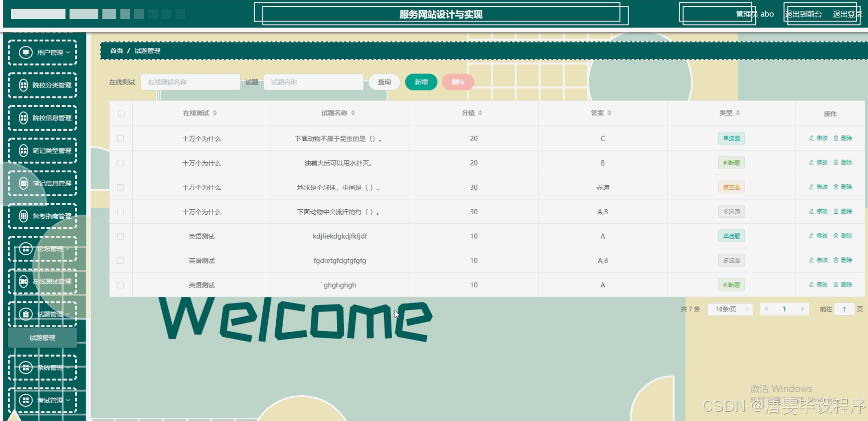The width and height of the screenshot is (868, 421).
Task: Edit the 地球是个球体 row
Action: click(818, 187)
